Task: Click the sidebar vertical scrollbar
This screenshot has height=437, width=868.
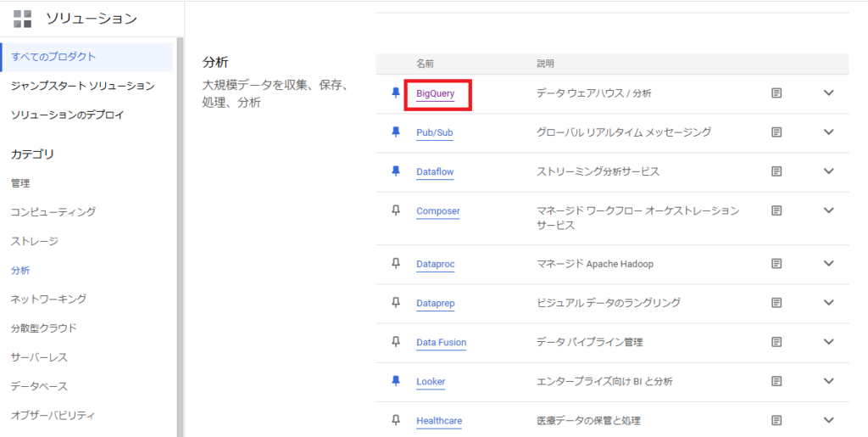Action: point(180,237)
